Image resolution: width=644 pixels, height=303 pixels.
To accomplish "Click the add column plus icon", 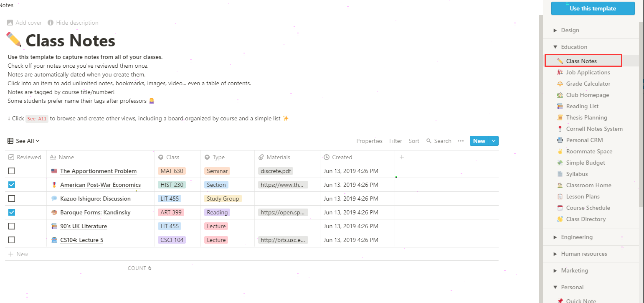I will 402,157.
